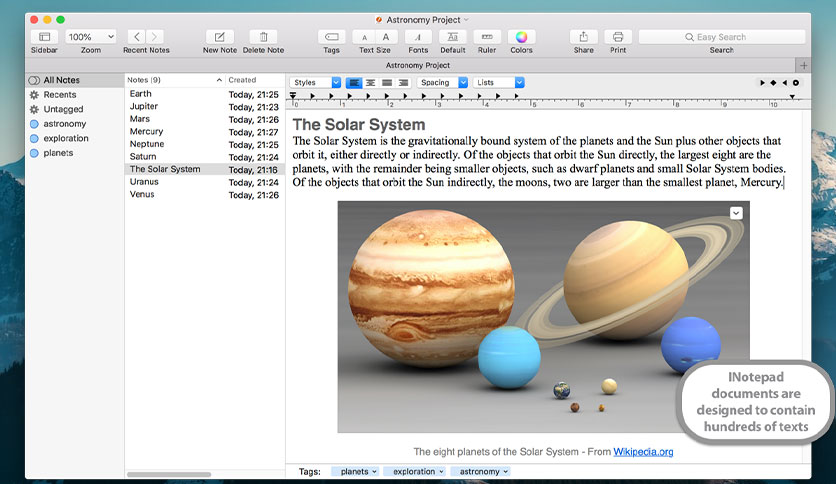Open the 100% Zoom dropdown

coord(91,37)
